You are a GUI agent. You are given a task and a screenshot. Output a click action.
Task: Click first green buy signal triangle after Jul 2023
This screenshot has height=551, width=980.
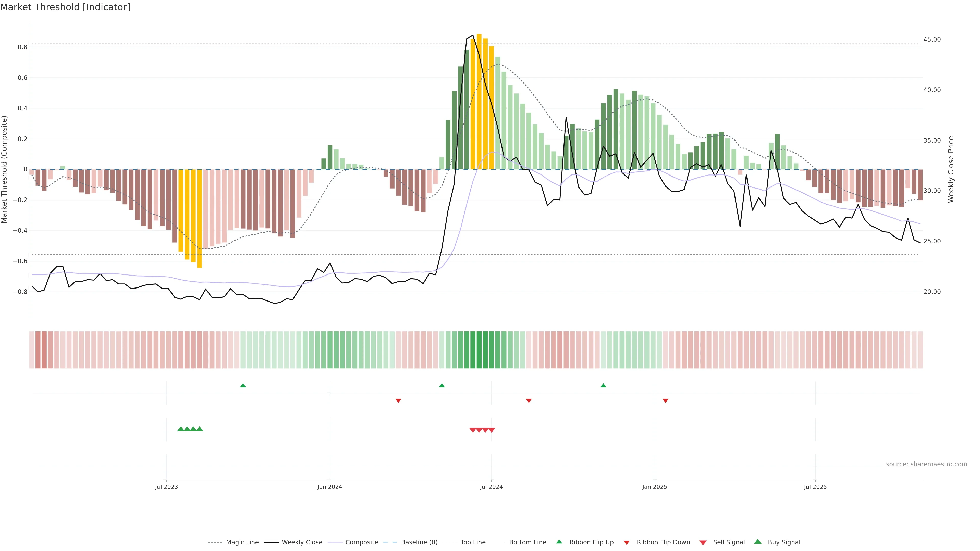click(x=181, y=429)
